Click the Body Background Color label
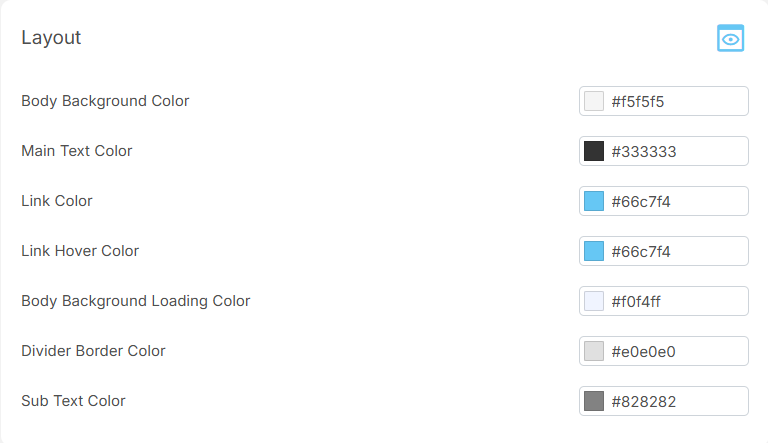 coord(105,101)
